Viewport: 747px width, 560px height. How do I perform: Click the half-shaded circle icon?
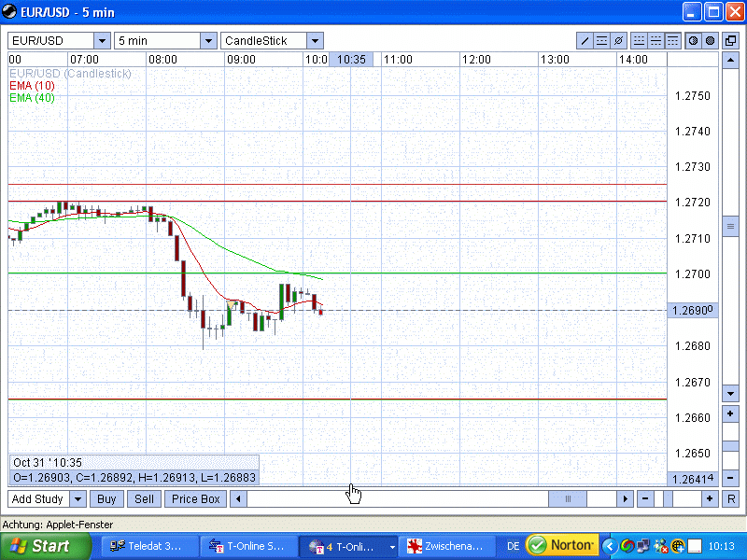click(x=694, y=41)
